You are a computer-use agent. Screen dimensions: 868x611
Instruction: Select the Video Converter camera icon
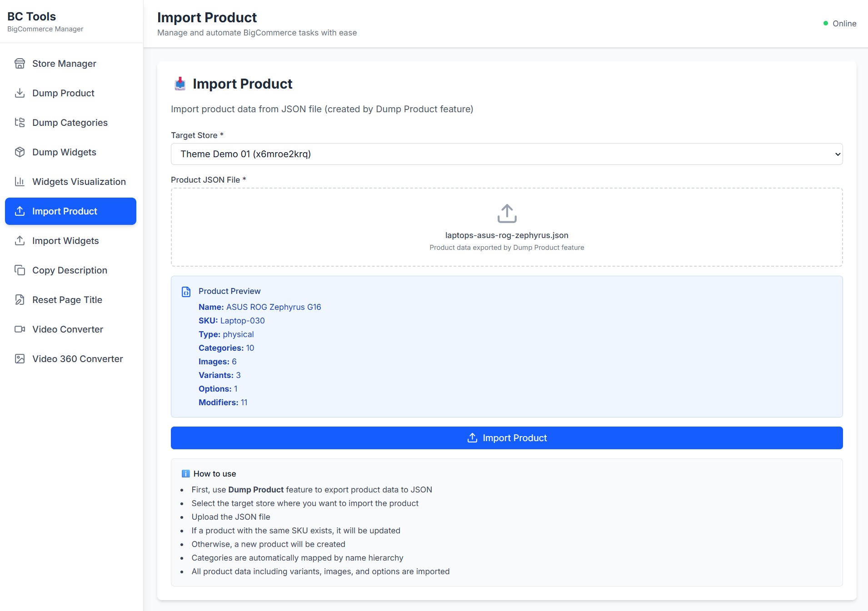[x=20, y=329]
